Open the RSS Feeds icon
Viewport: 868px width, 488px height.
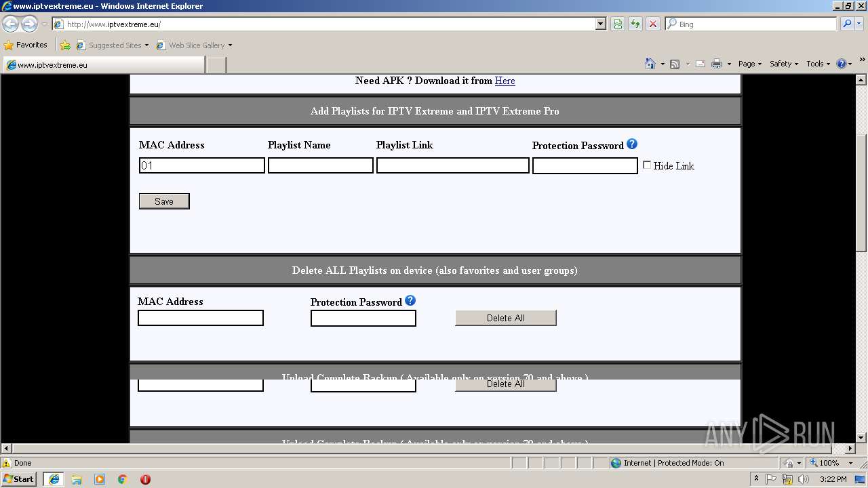(675, 64)
